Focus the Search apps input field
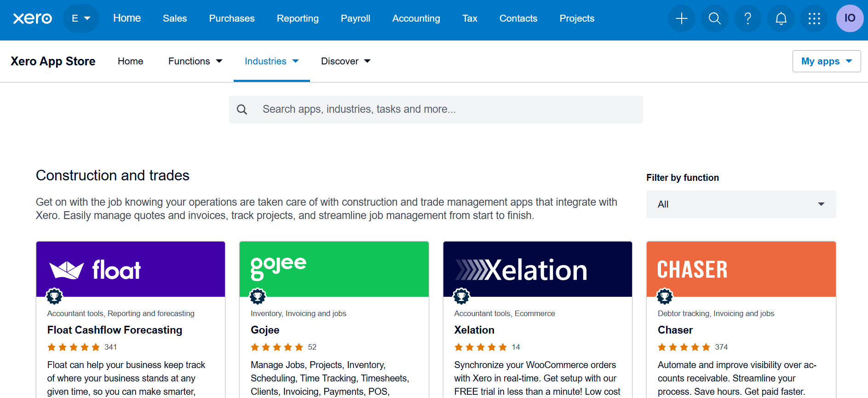The image size is (868, 398). (436, 110)
